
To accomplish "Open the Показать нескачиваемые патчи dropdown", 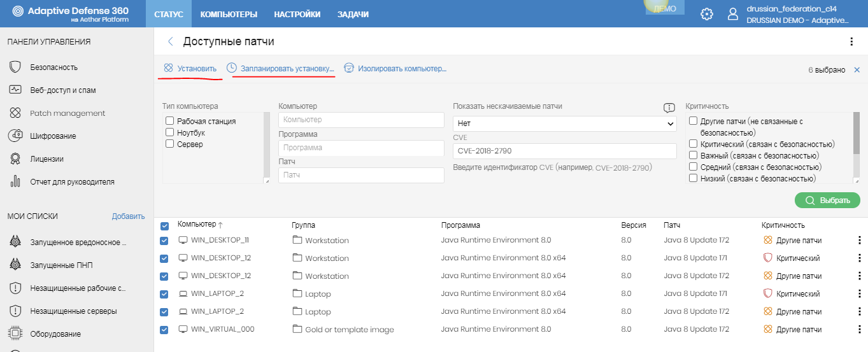I will [565, 123].
